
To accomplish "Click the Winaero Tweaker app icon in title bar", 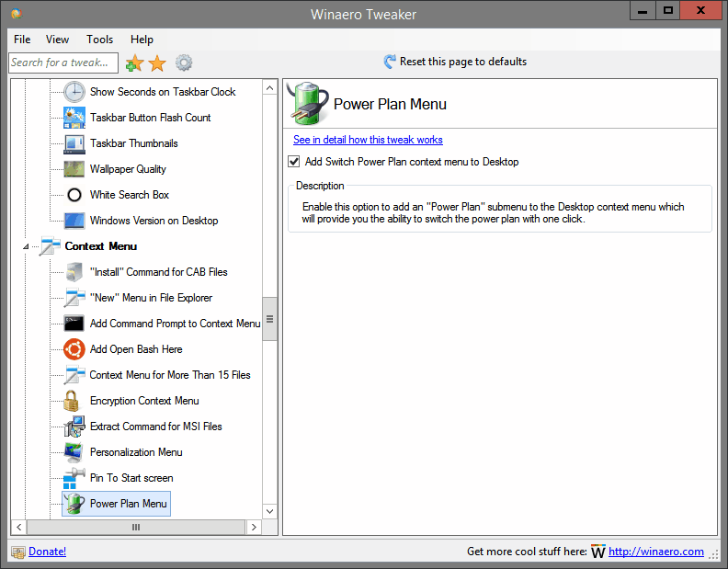I will click(17, 14).
